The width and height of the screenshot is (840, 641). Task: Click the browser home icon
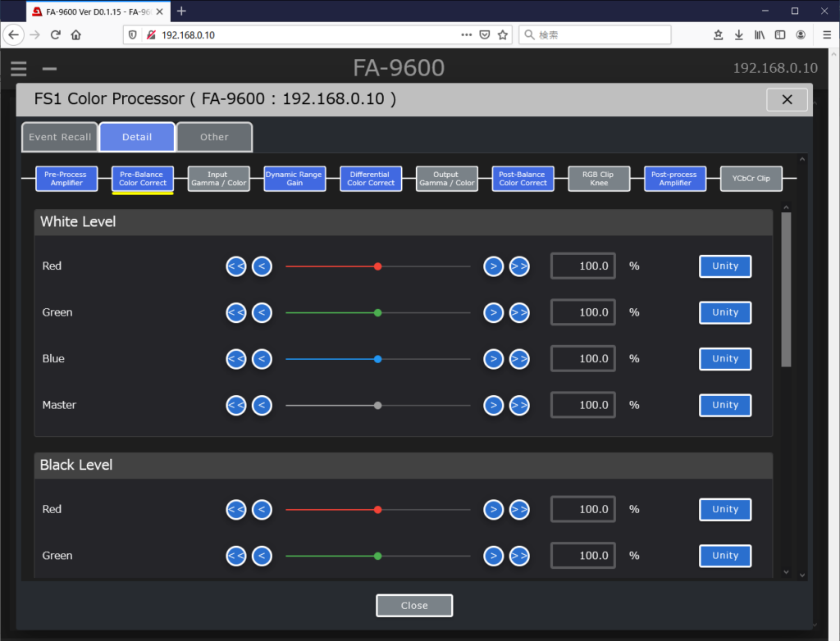(76, 34)
